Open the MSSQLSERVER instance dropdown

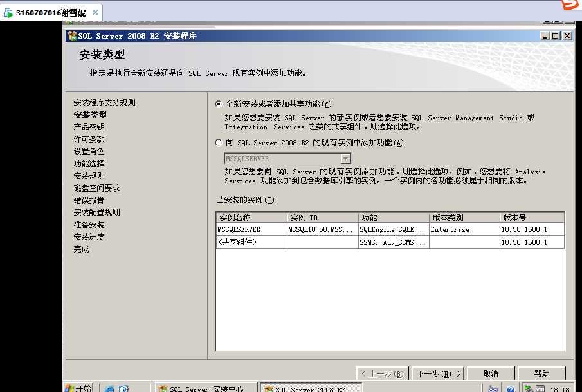345,159
